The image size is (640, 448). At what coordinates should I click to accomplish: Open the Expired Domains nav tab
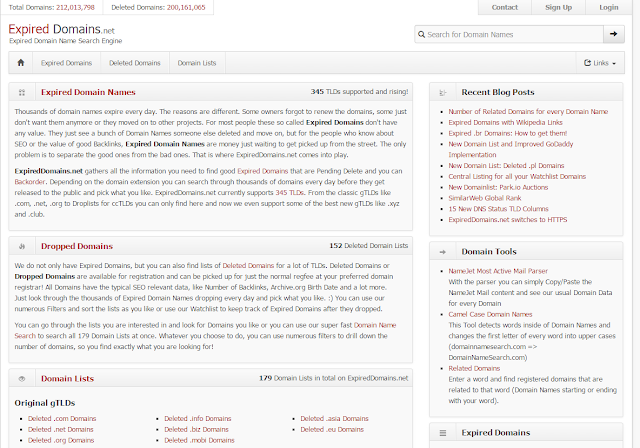tap(67, 63)
